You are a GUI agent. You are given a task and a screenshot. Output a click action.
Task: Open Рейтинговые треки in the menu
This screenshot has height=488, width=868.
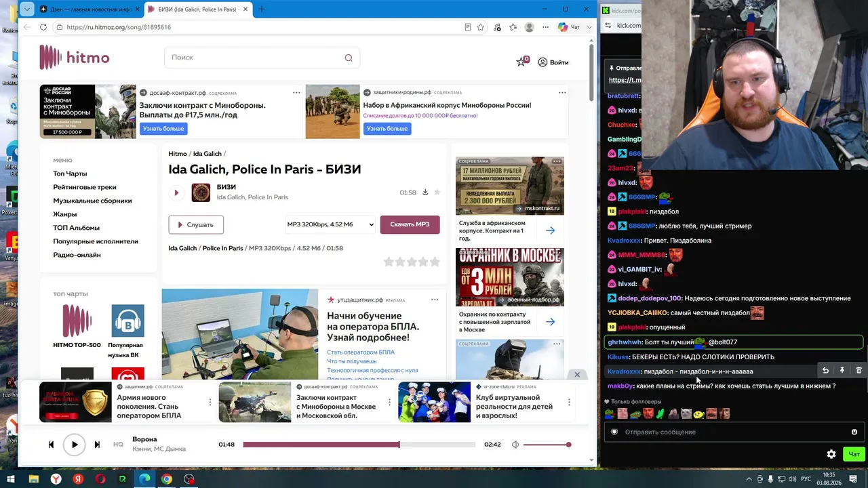point(85,187)
